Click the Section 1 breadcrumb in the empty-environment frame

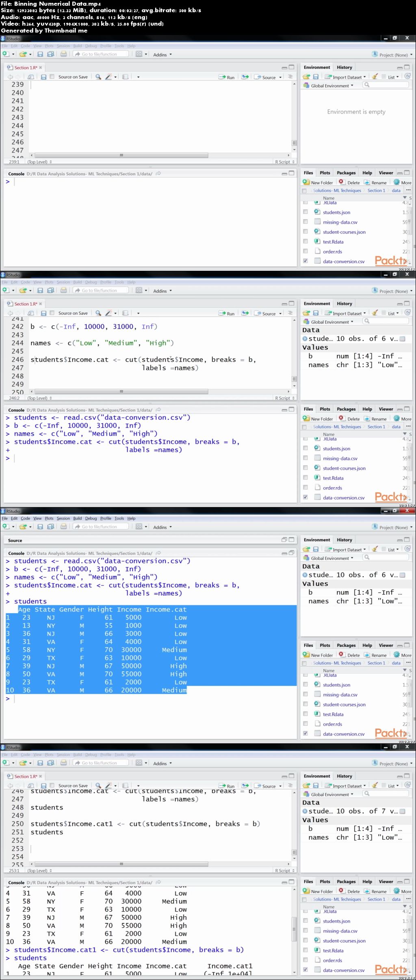pos(376,190)
